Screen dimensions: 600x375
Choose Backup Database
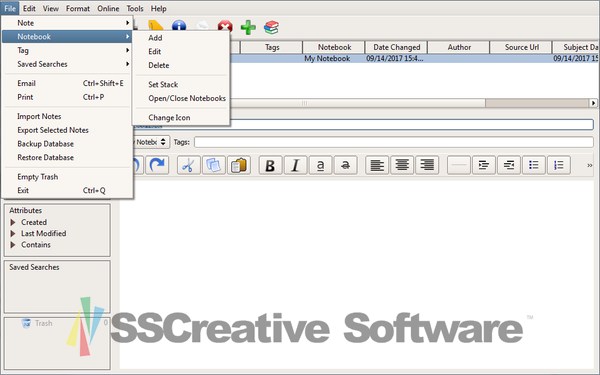[x=67, y=144]
